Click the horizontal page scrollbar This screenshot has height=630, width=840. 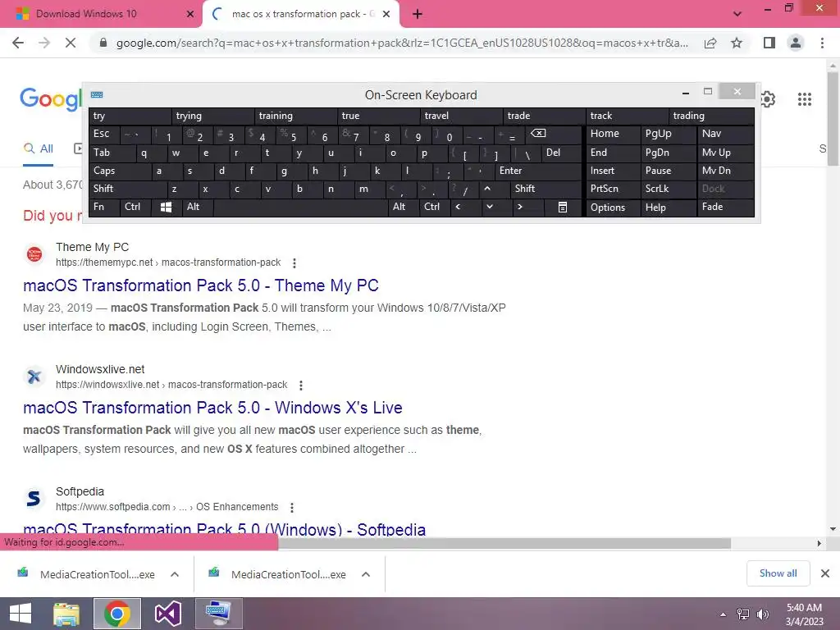(x=504, y=543)
